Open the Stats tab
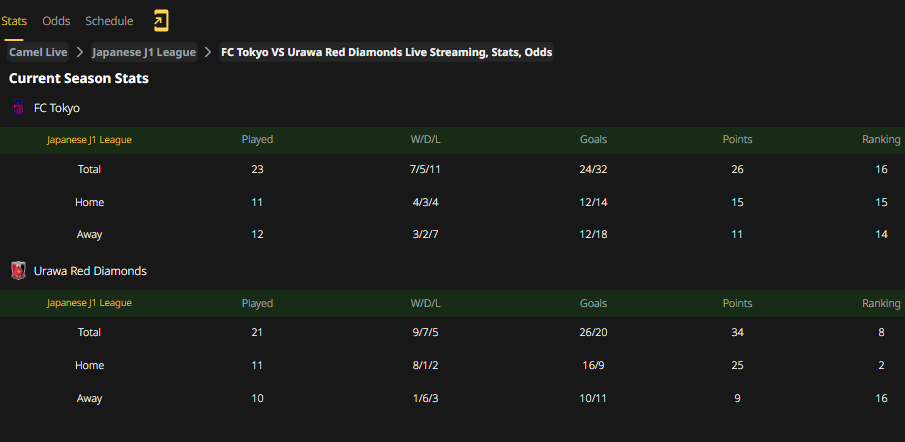The image size is (905, 442). [14, 21]
